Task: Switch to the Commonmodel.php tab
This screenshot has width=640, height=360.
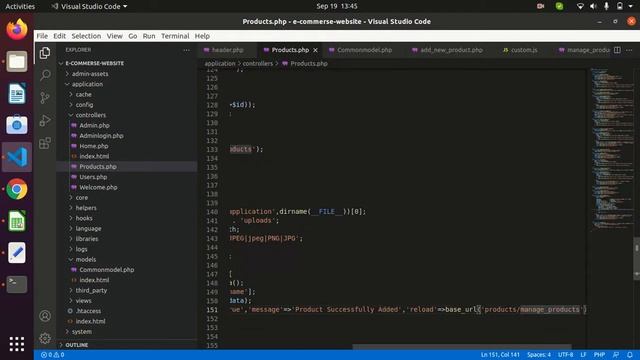Action: click(x=364, y=50)
